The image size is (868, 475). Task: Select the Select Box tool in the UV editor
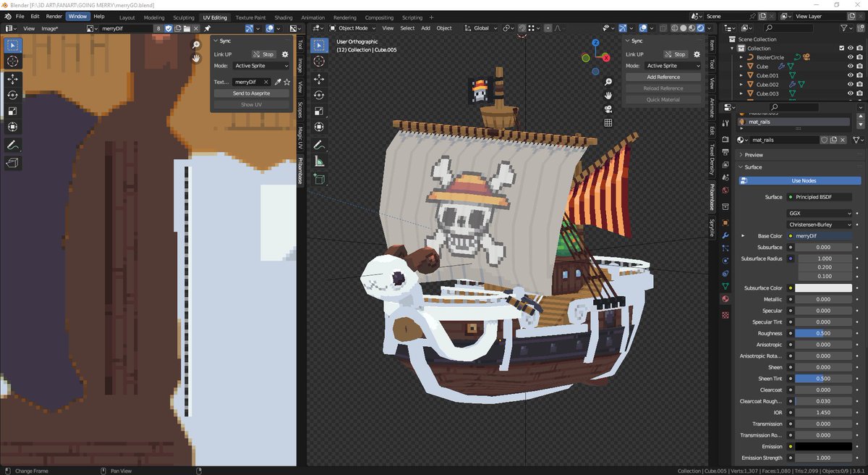pos(13,45)
